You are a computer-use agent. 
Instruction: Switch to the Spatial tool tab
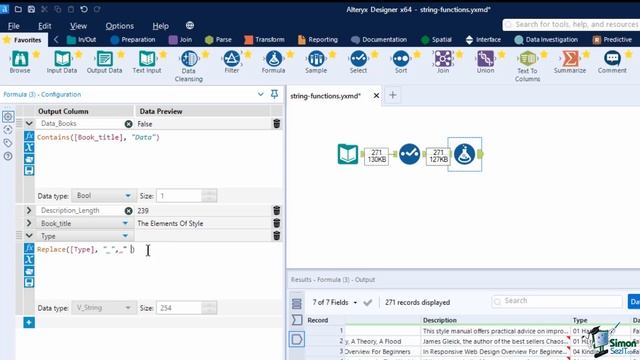[436, 40]
